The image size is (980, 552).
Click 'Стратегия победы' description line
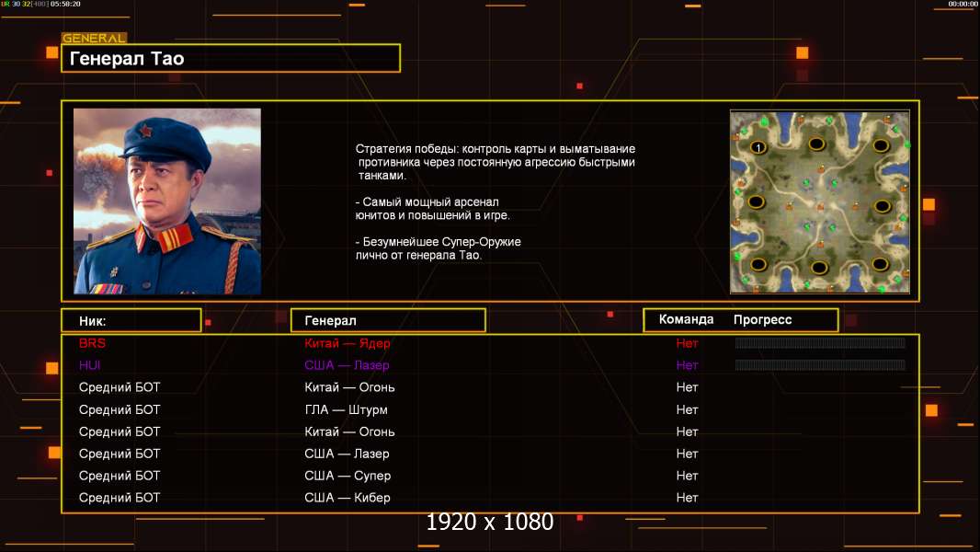[496, 149]
